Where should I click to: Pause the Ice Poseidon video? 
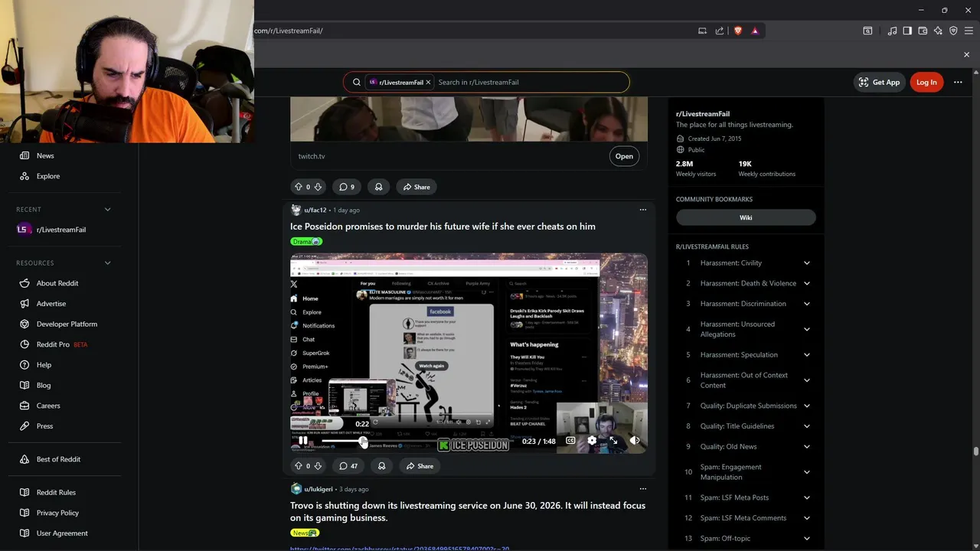pos(302,441)
